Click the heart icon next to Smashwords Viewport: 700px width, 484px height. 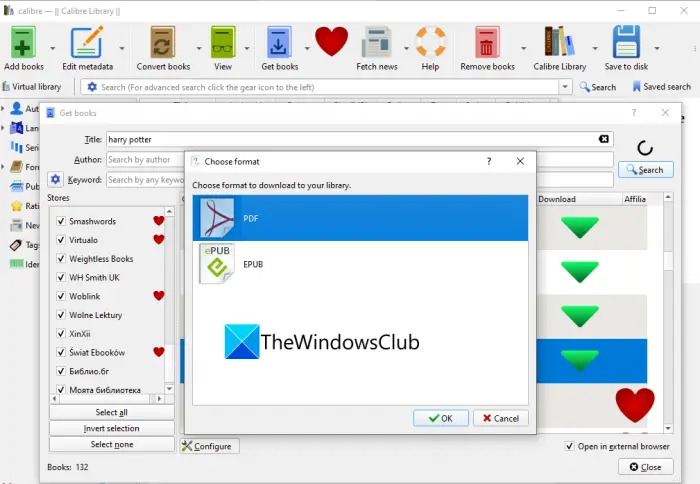[x=158, y=221]
